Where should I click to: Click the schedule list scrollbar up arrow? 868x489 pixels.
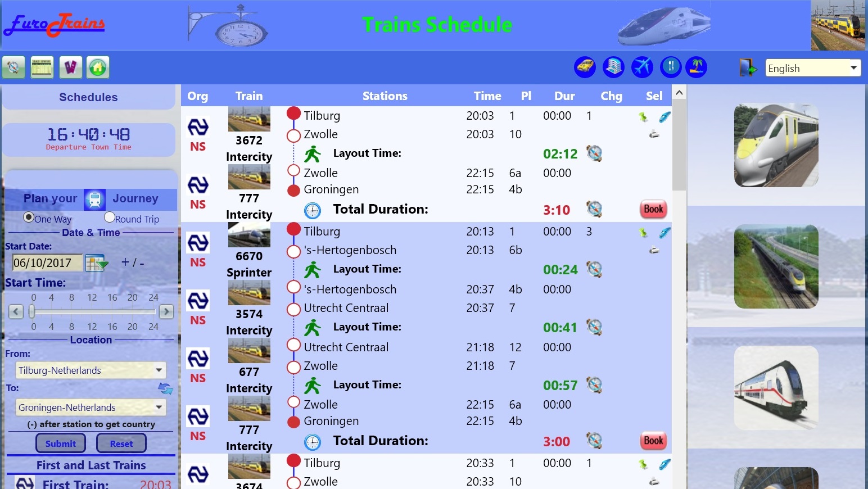679,92
